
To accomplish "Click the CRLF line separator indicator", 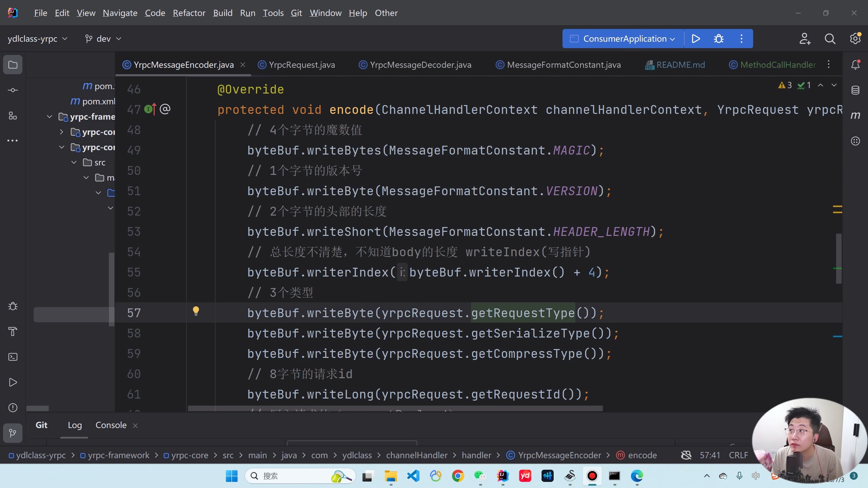I will click(x=738, y=455).
